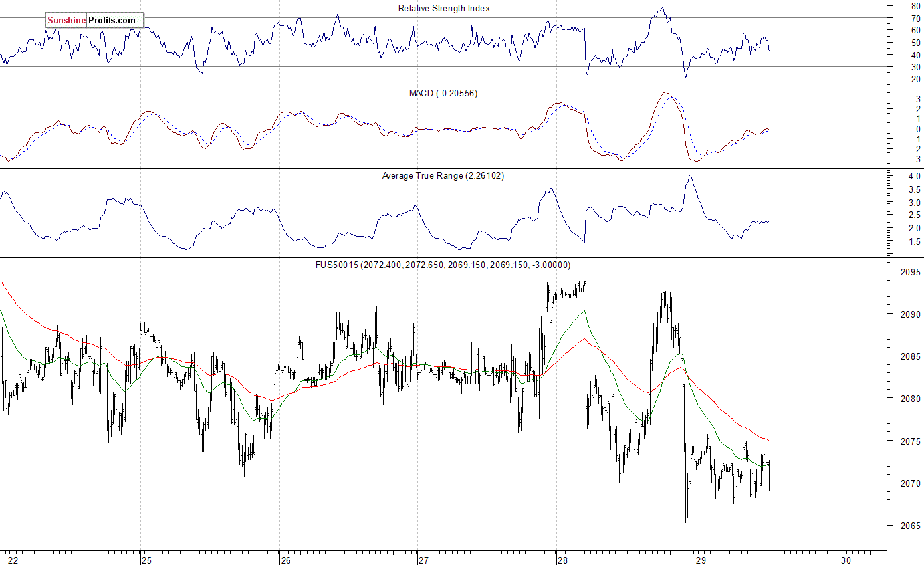924x565 pixels.
Task: Click the 2080 price axis label
Action: point(912,399)
